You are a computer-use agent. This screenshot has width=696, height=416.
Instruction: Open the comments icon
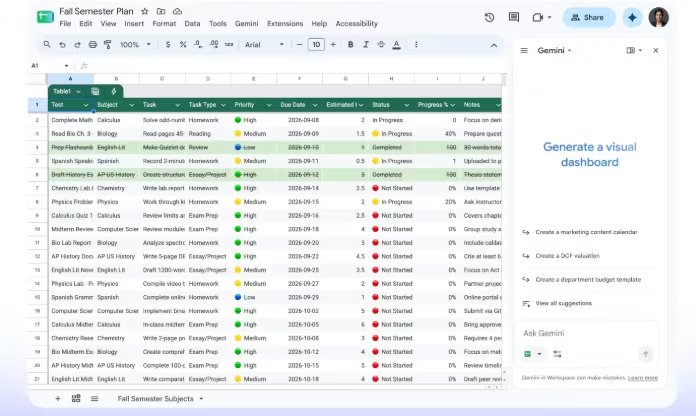coord(514,17)
